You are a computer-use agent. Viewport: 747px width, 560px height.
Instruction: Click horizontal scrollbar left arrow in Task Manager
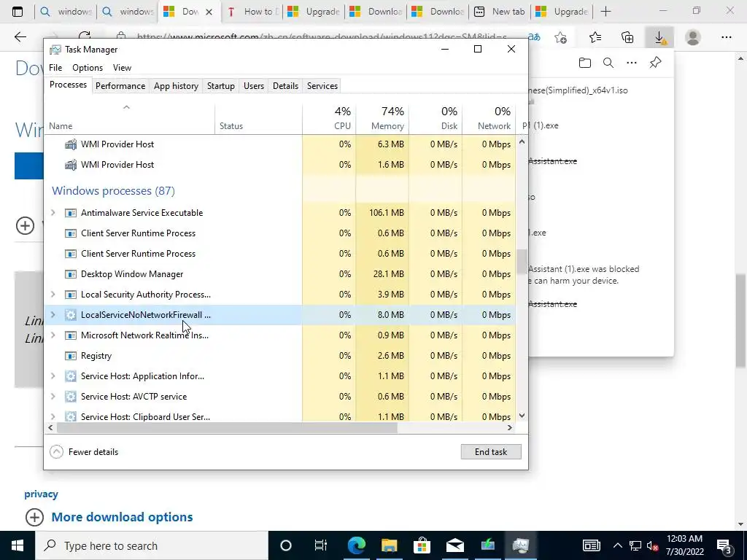coord(50,427)
